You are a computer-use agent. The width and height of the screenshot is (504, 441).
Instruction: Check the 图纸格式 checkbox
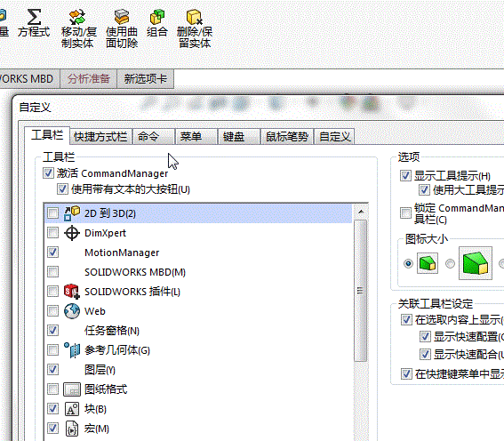(x=52, y=389)
